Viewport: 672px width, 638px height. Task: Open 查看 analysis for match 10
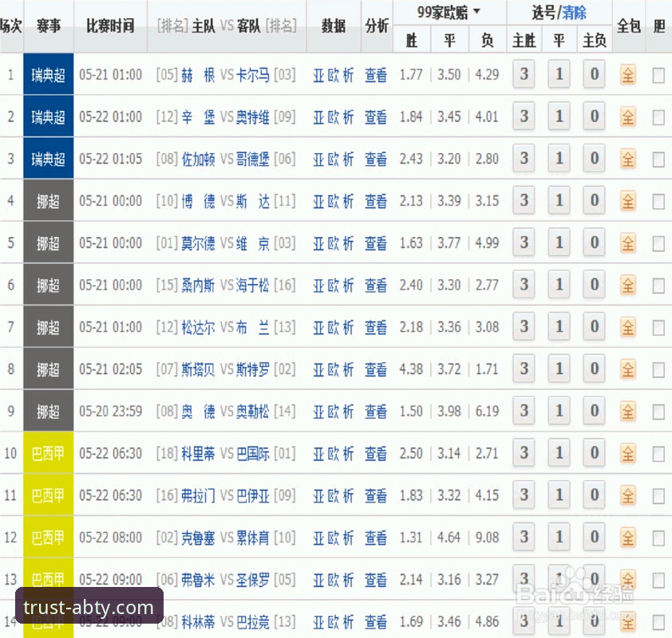click(375, 454)
